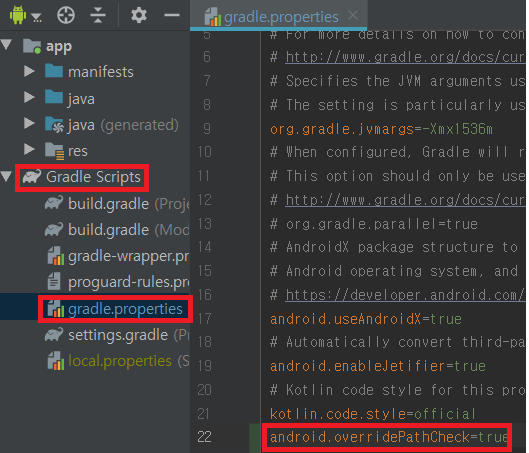Click the '# AndroidX package structure' comment
The height and width of the screenshot is (453, 529).
(x=394, y=248)
